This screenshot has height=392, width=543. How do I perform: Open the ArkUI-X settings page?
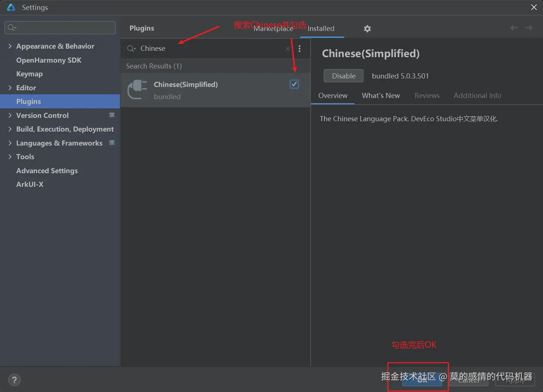30,184
